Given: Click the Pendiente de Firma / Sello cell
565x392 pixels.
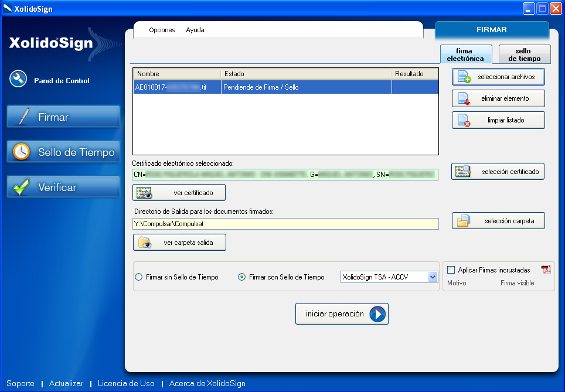Looking at the screenshot, I should [307, 87].
